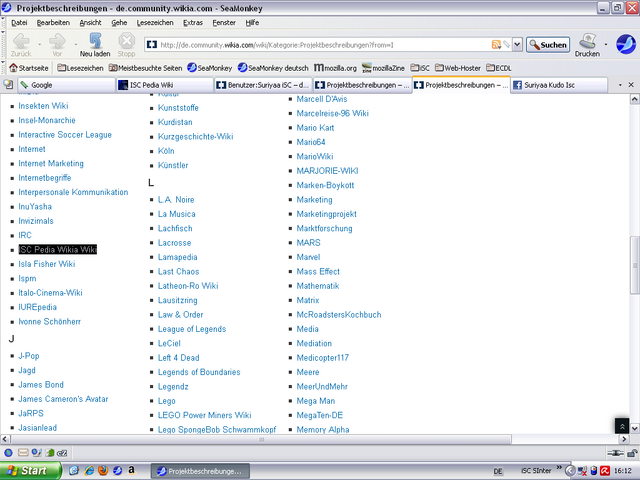
Task: Switch to the Google tab
Action: pos(66,85)
